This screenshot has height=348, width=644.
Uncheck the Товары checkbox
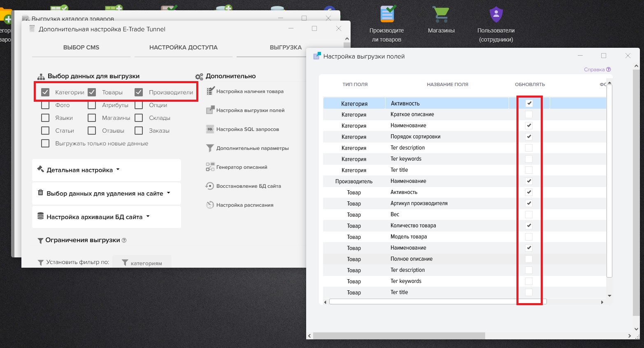pos(92,92)
